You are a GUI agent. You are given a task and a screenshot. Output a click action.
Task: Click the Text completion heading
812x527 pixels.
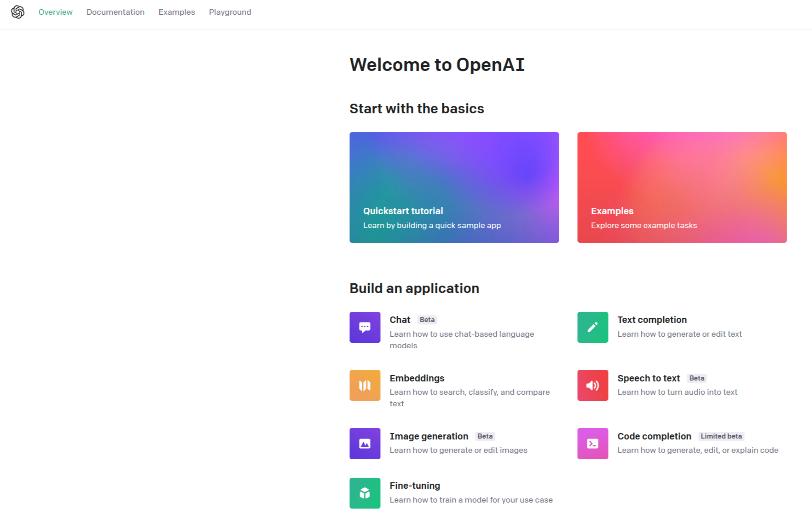[652, 320]
